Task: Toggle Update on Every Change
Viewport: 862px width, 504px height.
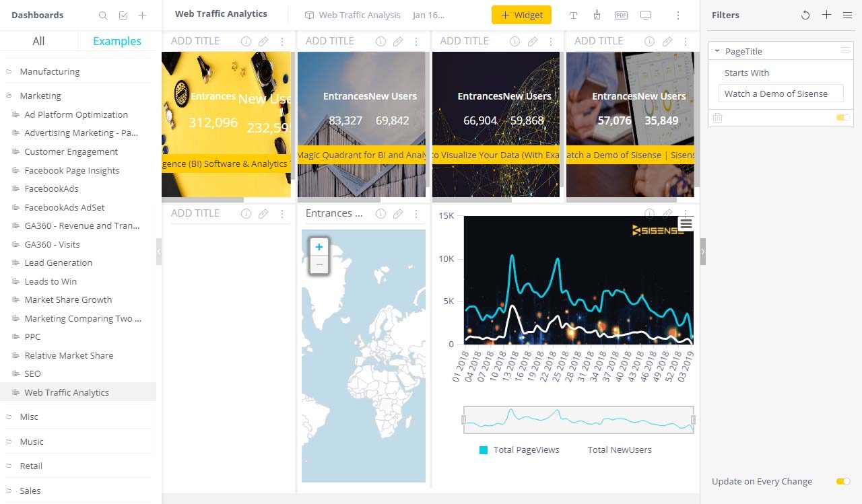Action: [x=842, y=482]
